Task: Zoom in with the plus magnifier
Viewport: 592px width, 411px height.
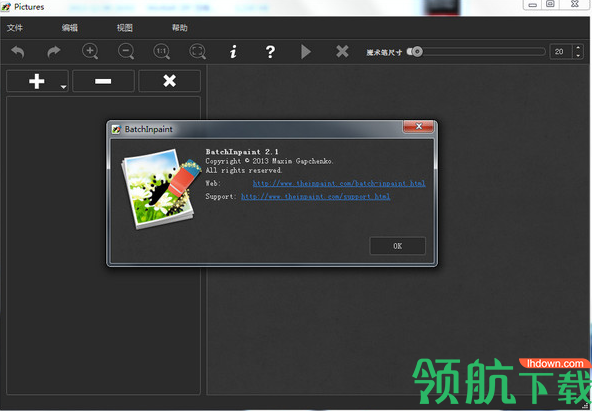Action: 90,51
